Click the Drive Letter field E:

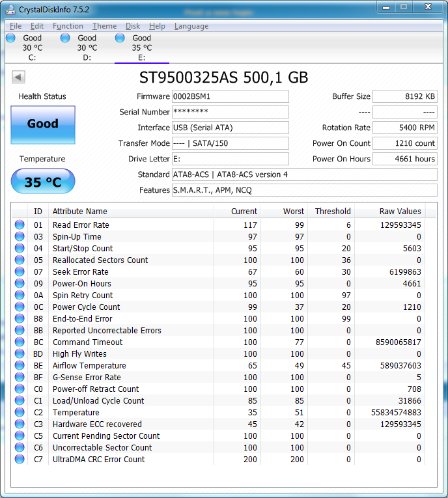[x=231, y=159]
